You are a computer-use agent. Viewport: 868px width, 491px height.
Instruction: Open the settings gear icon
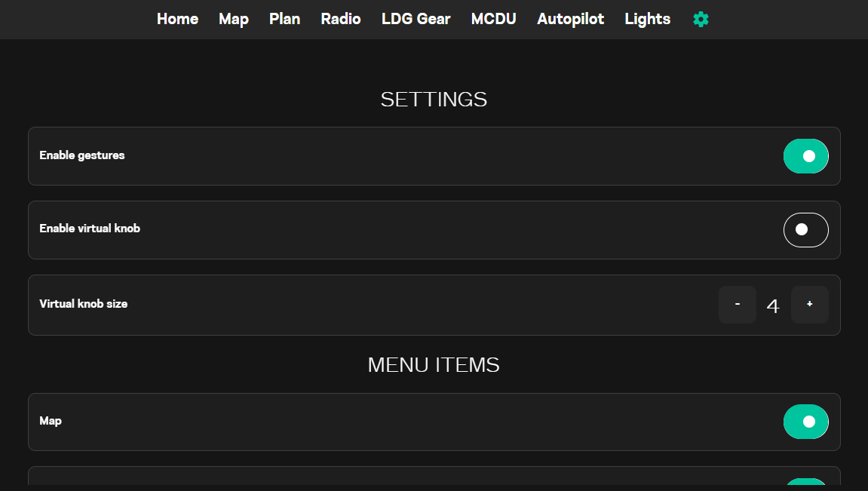pos(701,20)
